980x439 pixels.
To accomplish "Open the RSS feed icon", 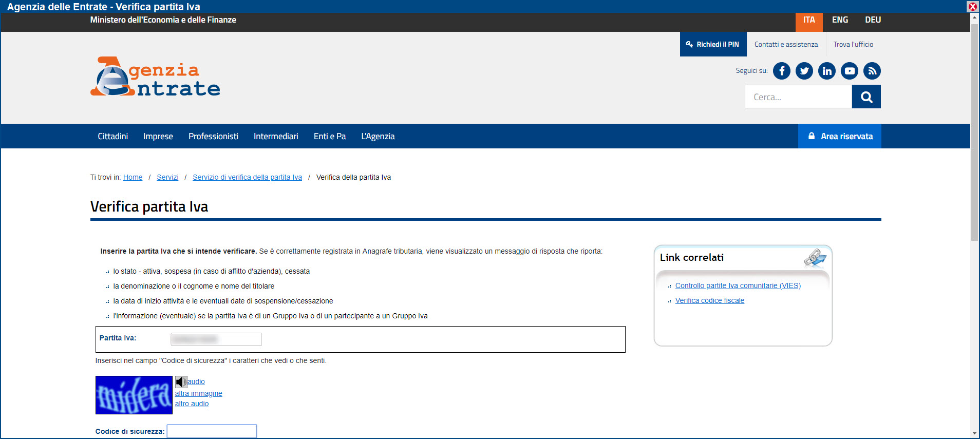I will [872, 71].
